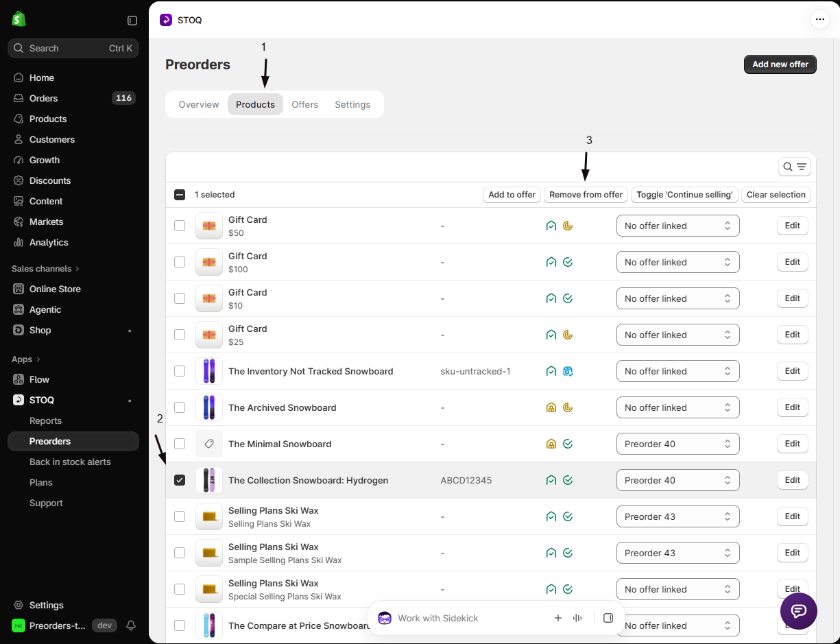
Task: Click the sku-untracked-1 SKU text
Action: coord(475,371)
